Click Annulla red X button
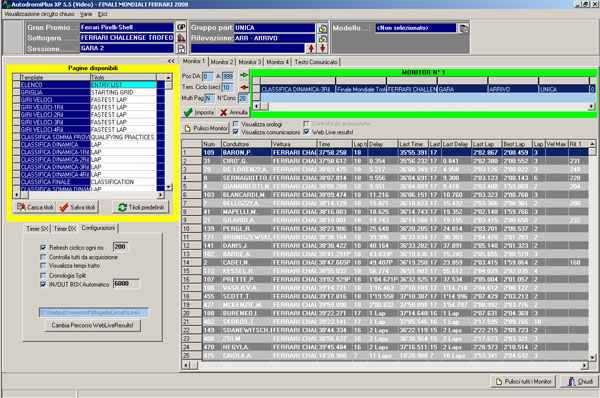The width and height of the screenshot is (600, 398). tap(234, 113)
